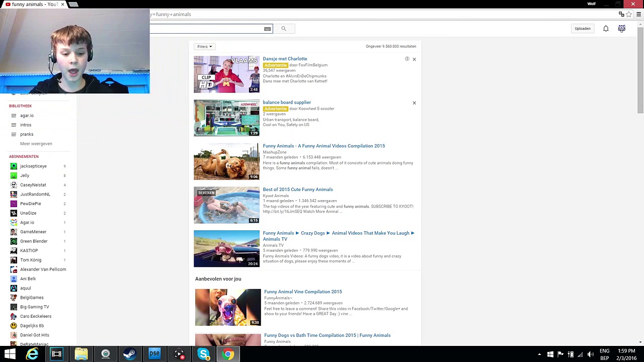Go to JustRandomNL subscription
This screenshot has width=644, height=362.
35,195
